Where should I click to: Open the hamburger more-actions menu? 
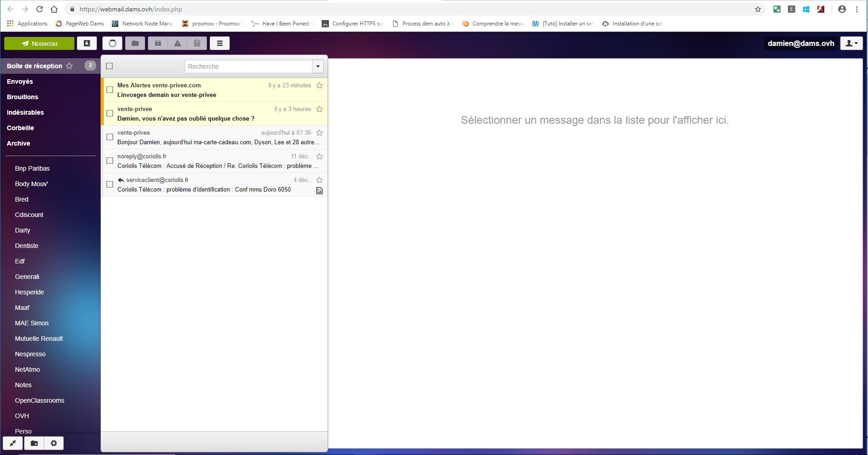click(x=220, y=43)
